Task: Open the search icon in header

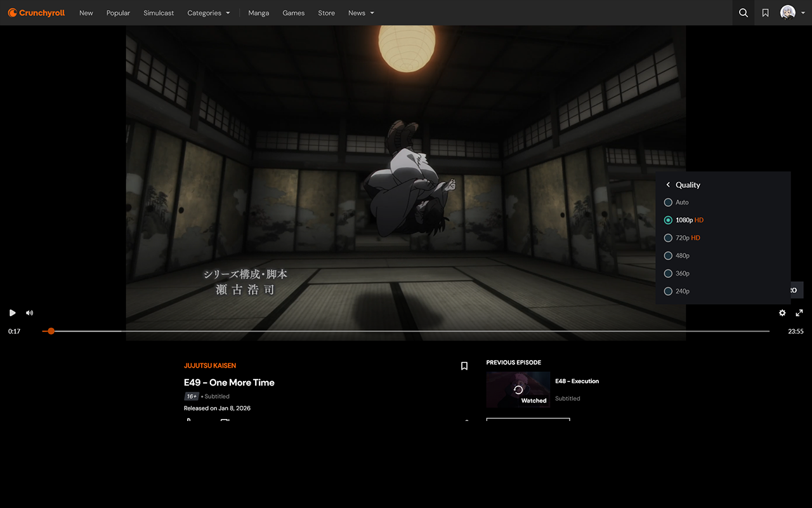Action: click(743, 13)
